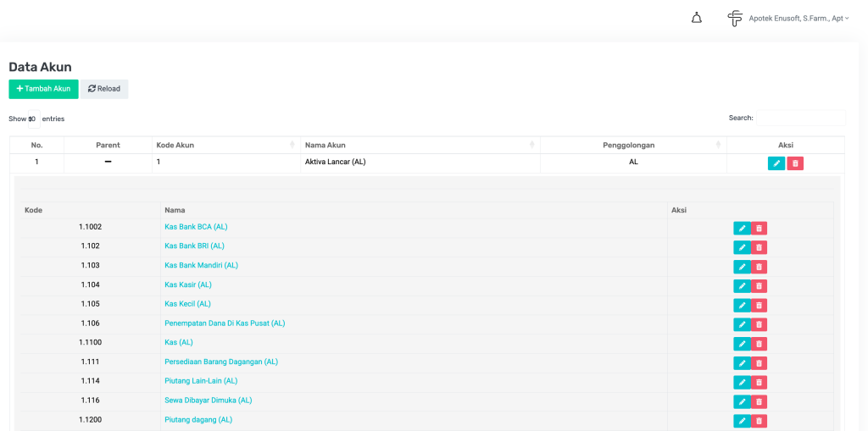Open the Kas Bank Mandiri (AL) link
The image size is (868, 431).
(x=201, y=265)
